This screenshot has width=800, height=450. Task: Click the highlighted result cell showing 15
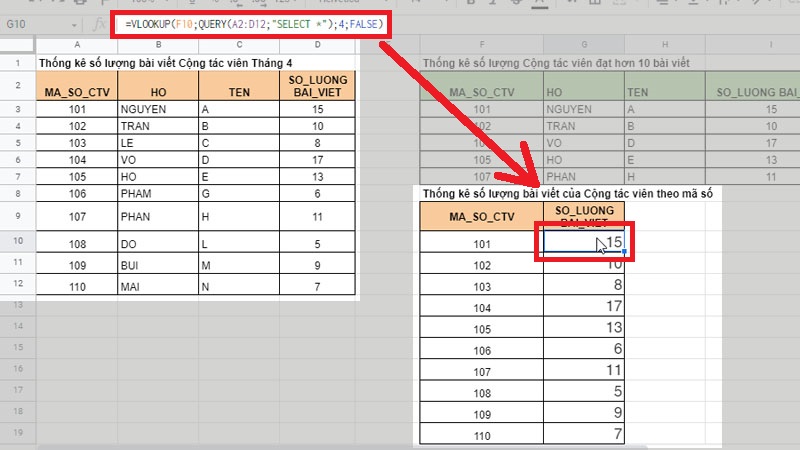[x=583, y=243]
